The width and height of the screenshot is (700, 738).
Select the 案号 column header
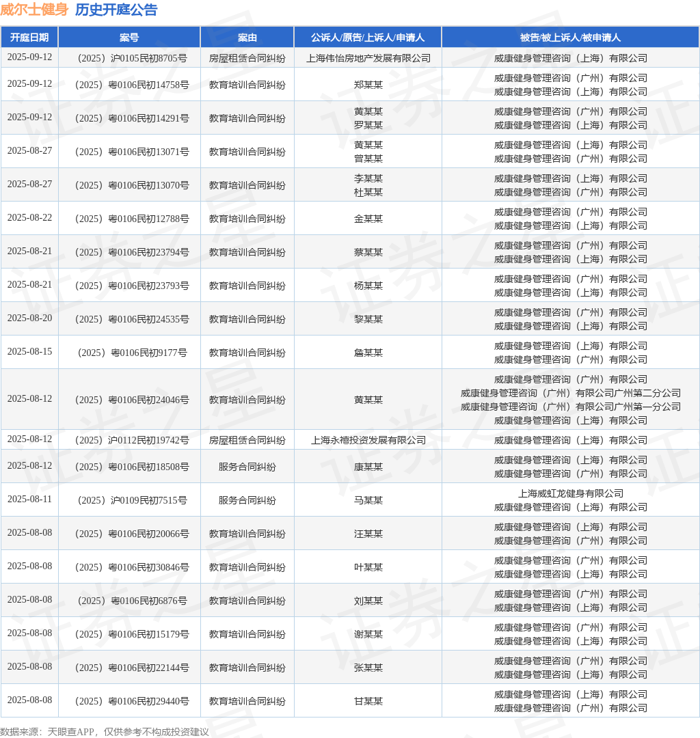coord(129,38)
